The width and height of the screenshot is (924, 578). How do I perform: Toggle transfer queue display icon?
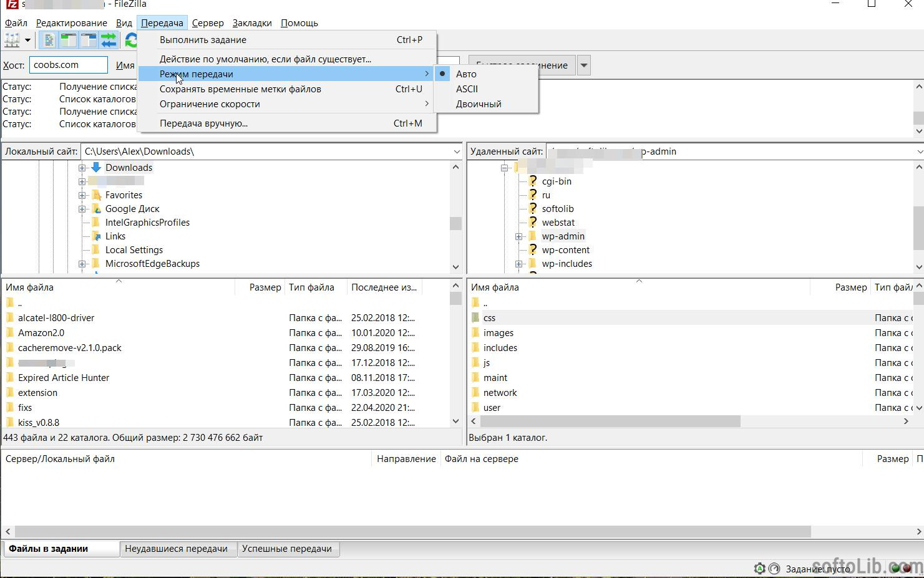pyautogui.click(x=109, y=41)
